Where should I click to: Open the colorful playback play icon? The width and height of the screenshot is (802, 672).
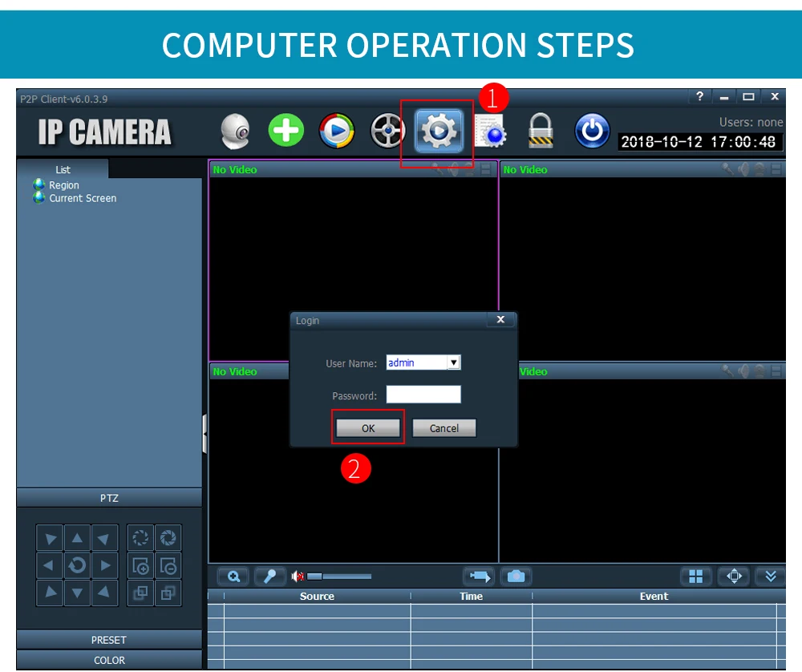click(x=337, y=131)
